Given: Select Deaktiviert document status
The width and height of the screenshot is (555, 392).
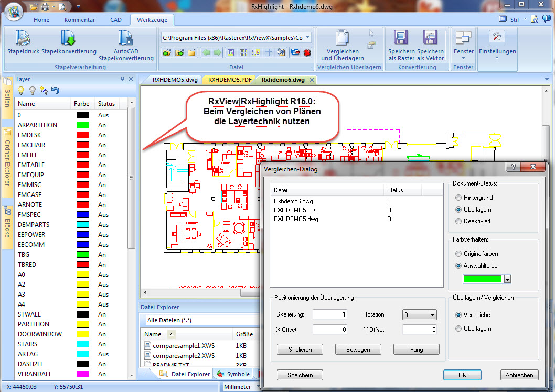Looking at the screenshot, I should (459, 221).
